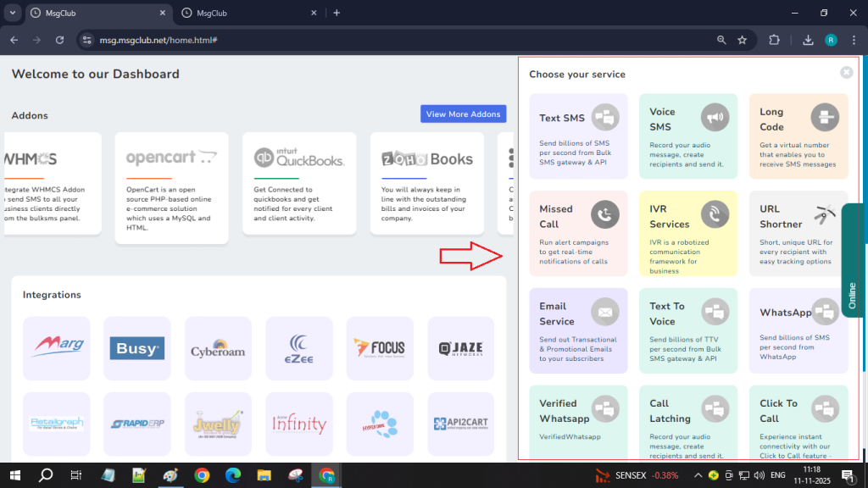
Task: Select the Email Service envelope icon
Action: 604,312
